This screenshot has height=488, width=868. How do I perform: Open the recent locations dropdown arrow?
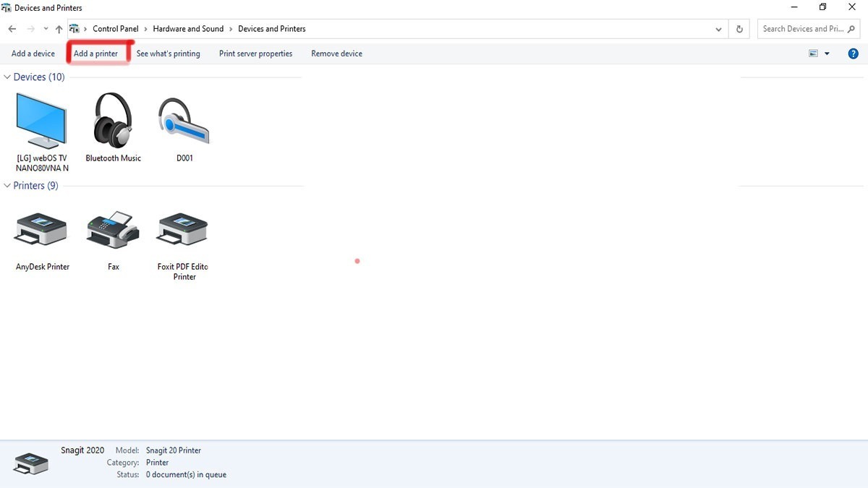pyautogui.click(x=46, y=29)
